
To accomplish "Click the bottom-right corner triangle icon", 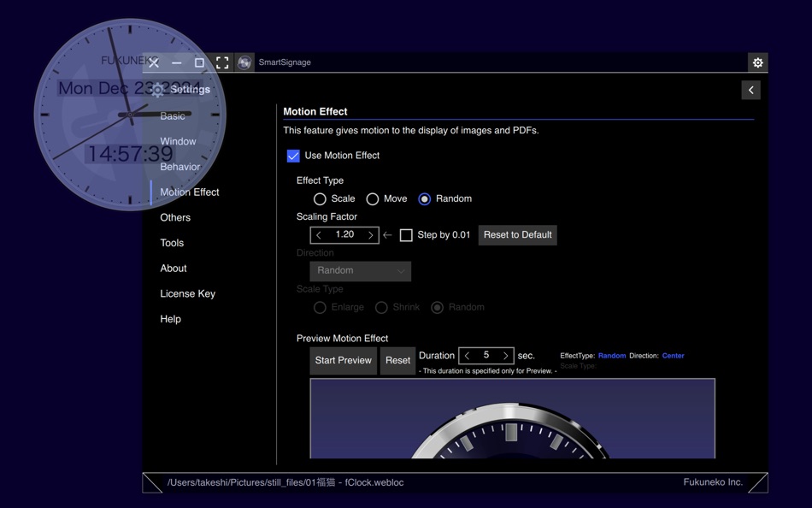I will (758, 482).
